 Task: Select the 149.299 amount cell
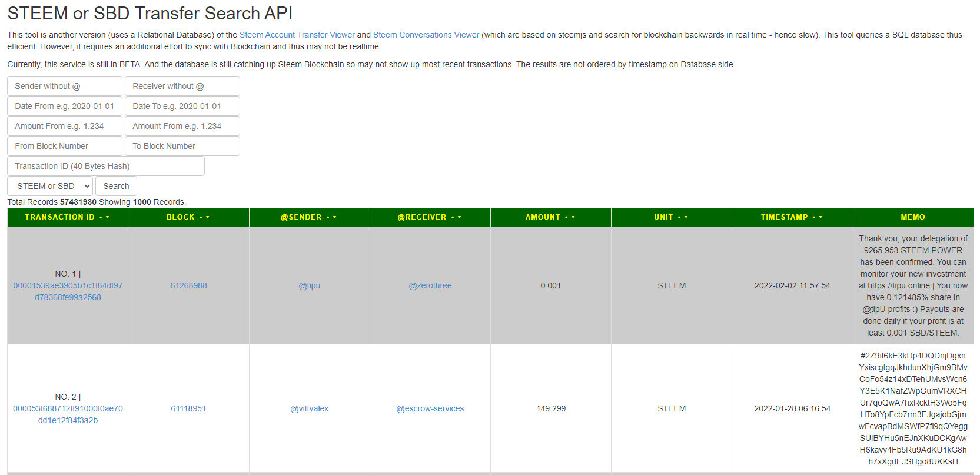point(551,408)
